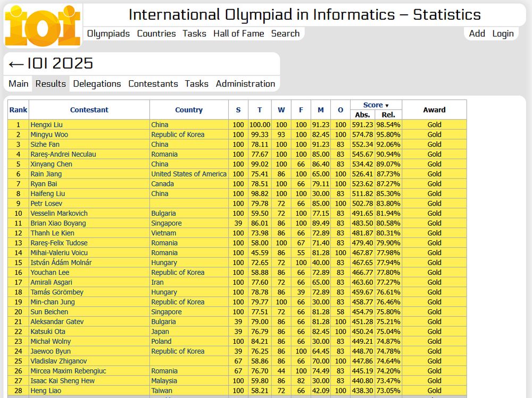Click the IOI logo icon

[x=43, y=26]
